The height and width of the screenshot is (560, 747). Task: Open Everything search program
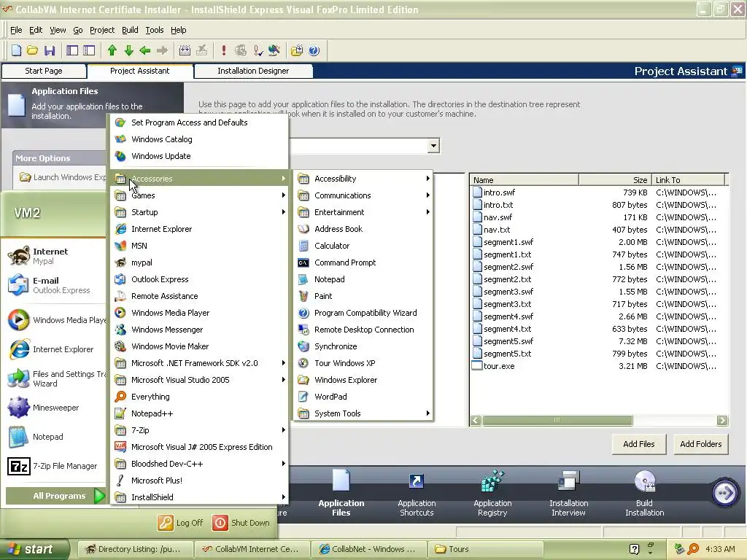200,397
